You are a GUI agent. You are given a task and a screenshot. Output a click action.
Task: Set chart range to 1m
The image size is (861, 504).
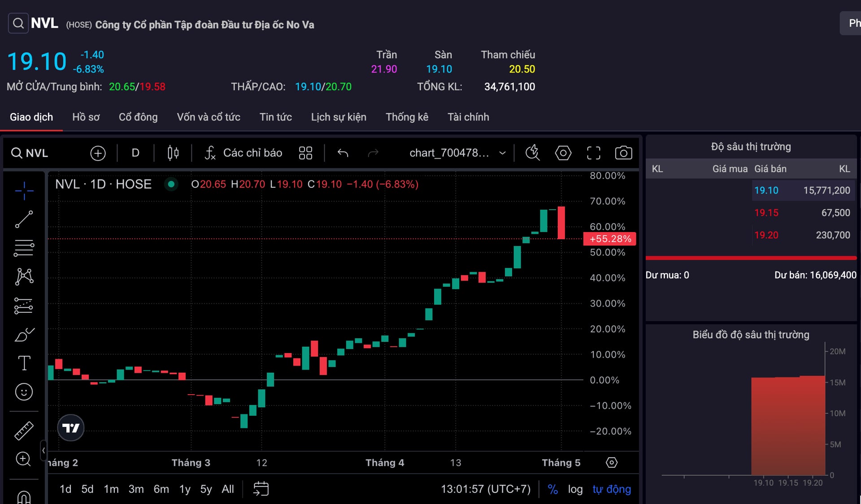tap(111, 489)
